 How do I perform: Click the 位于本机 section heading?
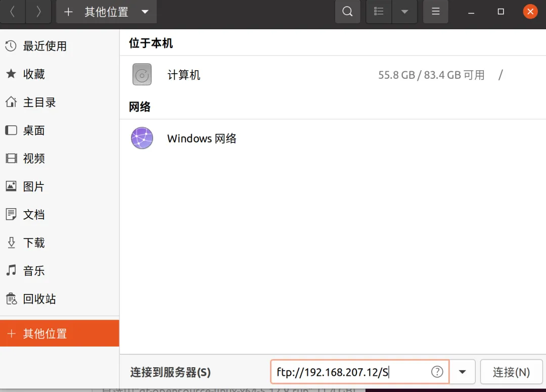(x=151, y=43)
